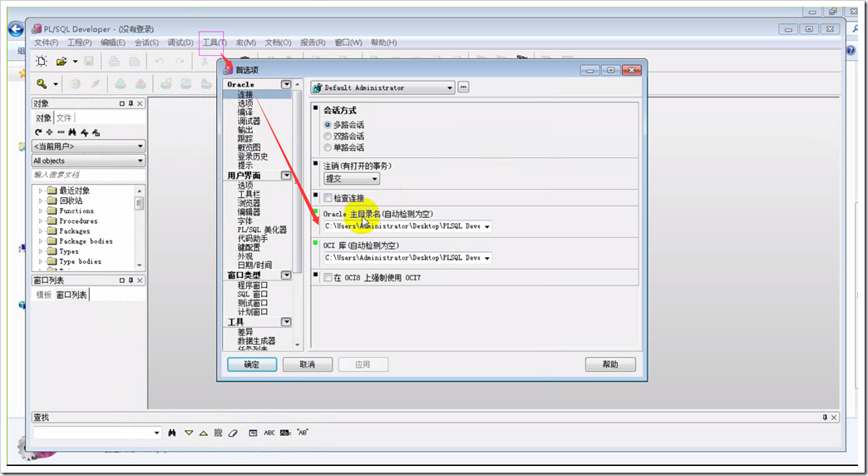Open the 帮助(H) menu
868x476 pixels.
(x=383, y=42)
